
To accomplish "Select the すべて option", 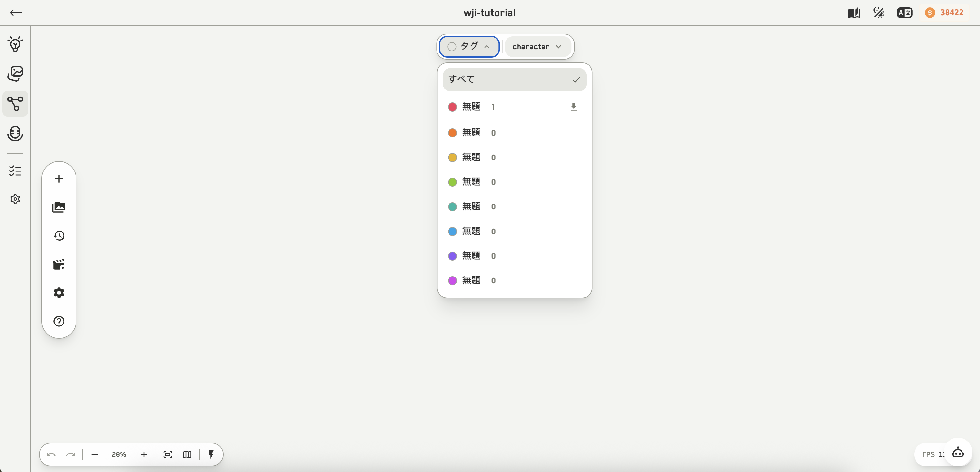I will [514, 79].
